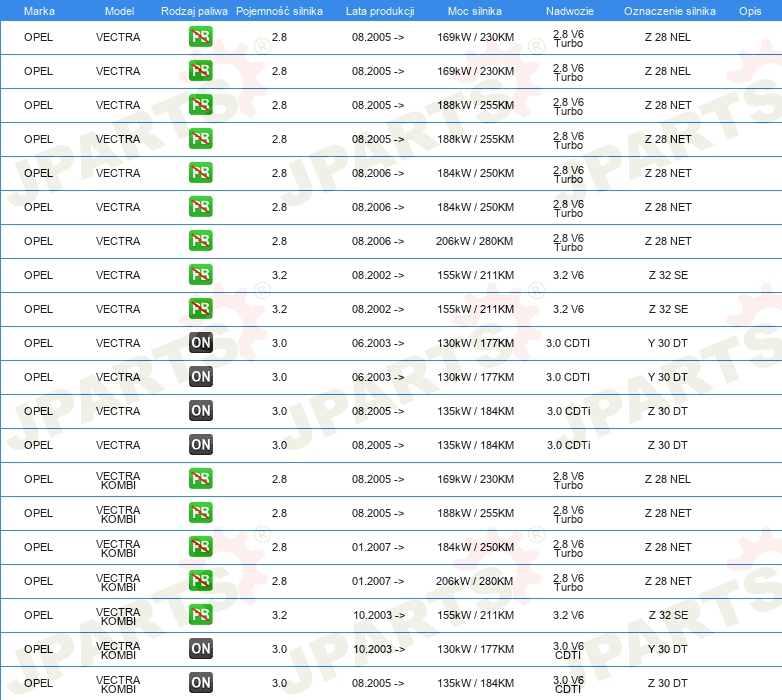The height and width of the screenshot is (700, 782).
Task: Click the Rodzaj paliwa column header
Action: 194,11
